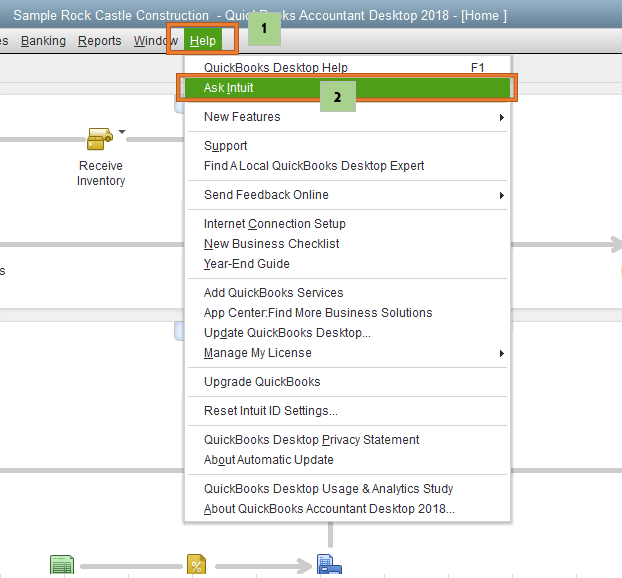The width and height of the screenshot is (622, 578).
Task: Open QuickBooks Desktop Privacy Statement
Action: [x=347, y=440]
